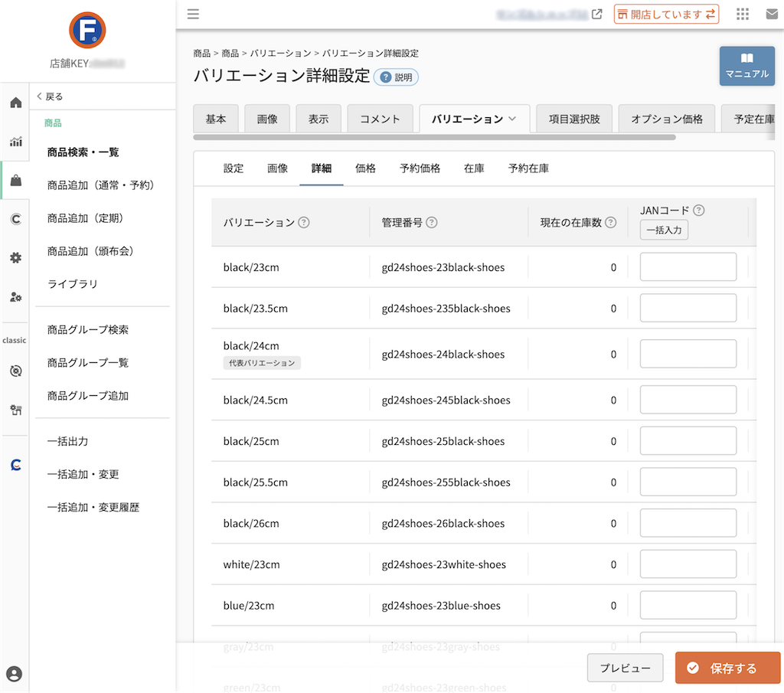Open 商品検索・一覧 in sidebar
Image resolution: width=784 pixels, height=693 pixels.
tap(83, 152)
